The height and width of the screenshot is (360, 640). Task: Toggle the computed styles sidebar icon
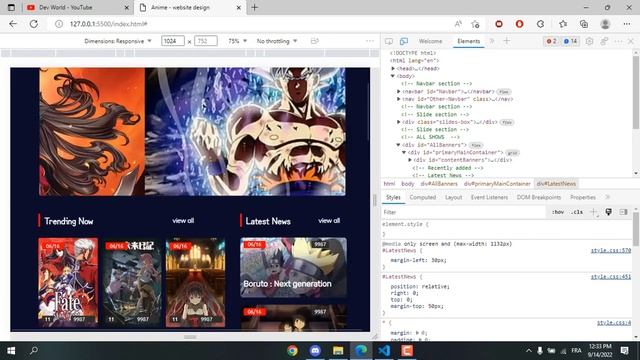coord(623,212)
